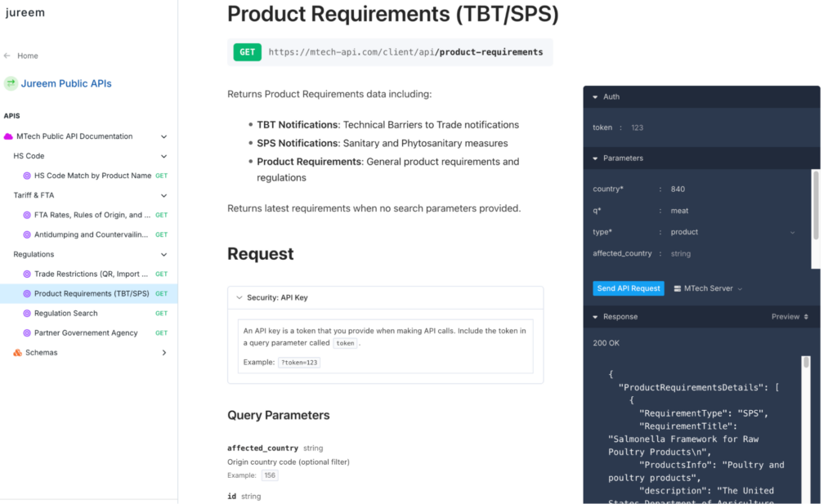Viewport: 837px width, 504px height.
Task: Click the purple icon beside Antidumping and Countervailing
Action: 27,234
